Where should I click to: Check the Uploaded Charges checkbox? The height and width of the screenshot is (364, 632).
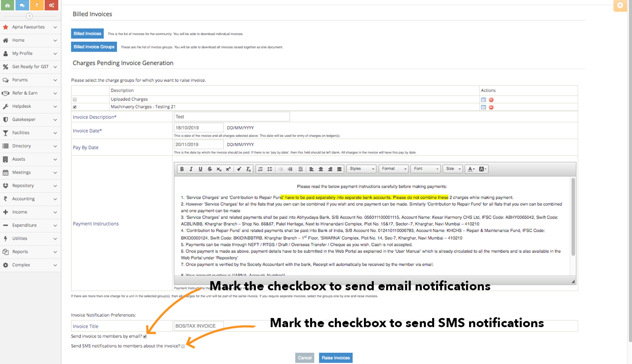click(x=74, y=99)
